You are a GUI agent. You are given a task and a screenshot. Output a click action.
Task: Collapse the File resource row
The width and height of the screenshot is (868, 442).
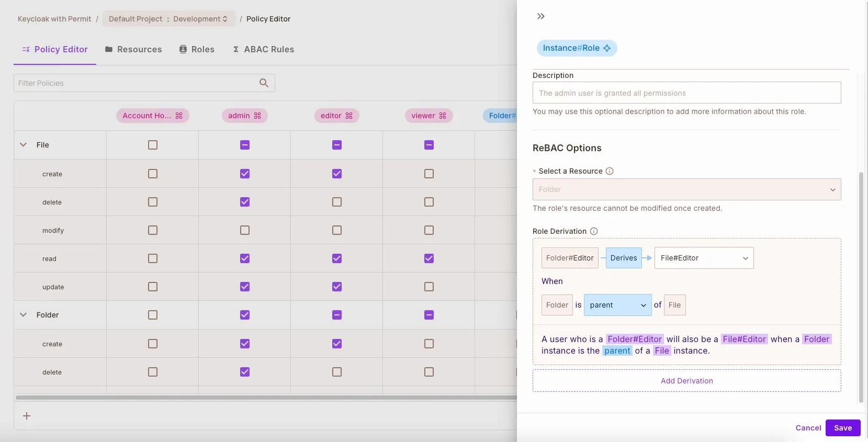(23, 145)
